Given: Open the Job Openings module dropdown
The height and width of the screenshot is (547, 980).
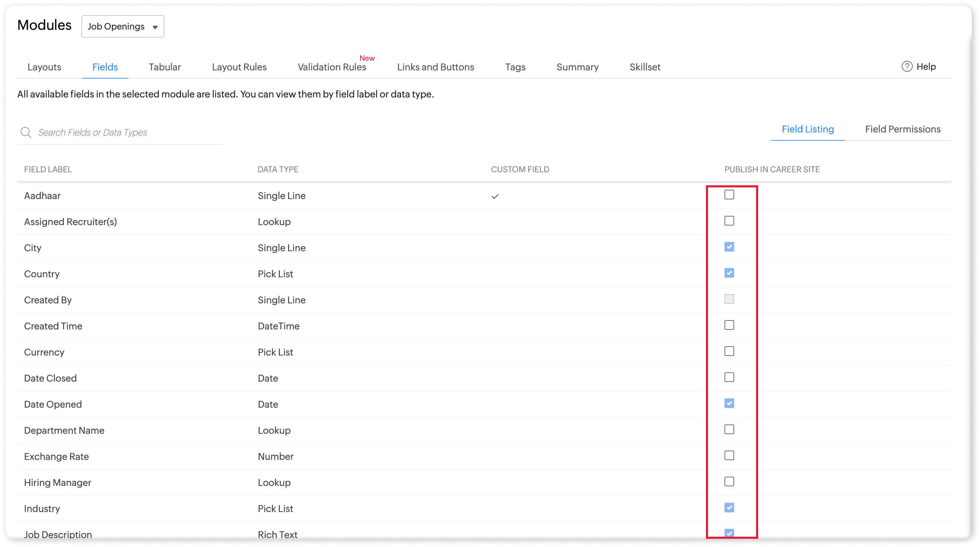Looking at the screenshot, I should coord(123,27).
